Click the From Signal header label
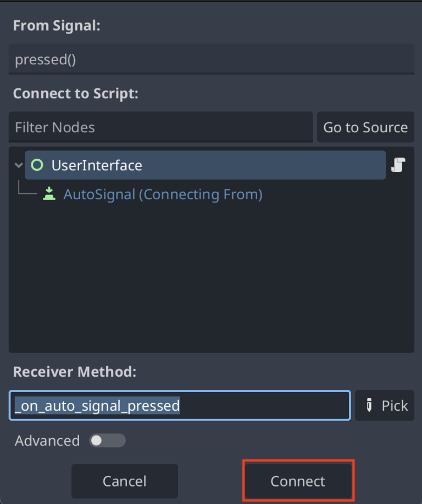The height and width of the screenshot is (504, 422). [x=56, y=25]
